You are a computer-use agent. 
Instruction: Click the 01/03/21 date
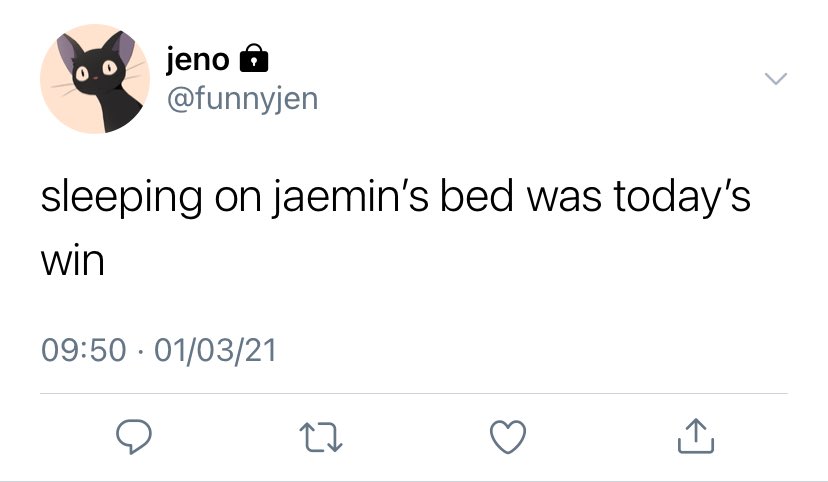(215, 350)
